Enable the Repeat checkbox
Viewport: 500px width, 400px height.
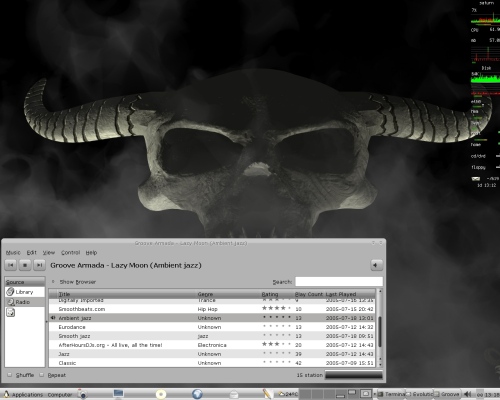coord(41,375)
